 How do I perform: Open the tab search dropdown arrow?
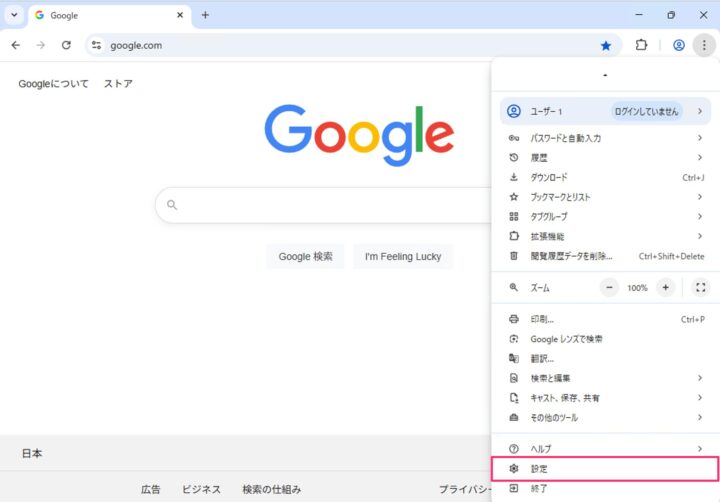point(14,15)
